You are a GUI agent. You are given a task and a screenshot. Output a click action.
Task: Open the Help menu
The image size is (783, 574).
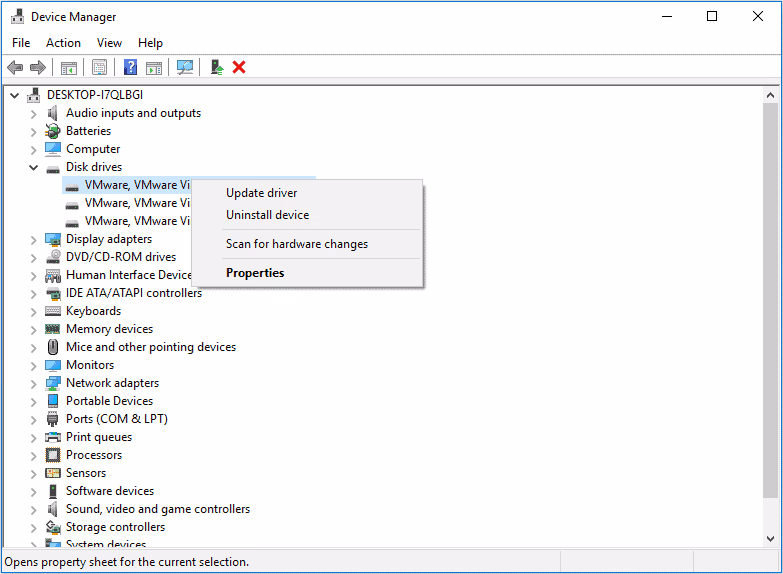pos(150,43)
